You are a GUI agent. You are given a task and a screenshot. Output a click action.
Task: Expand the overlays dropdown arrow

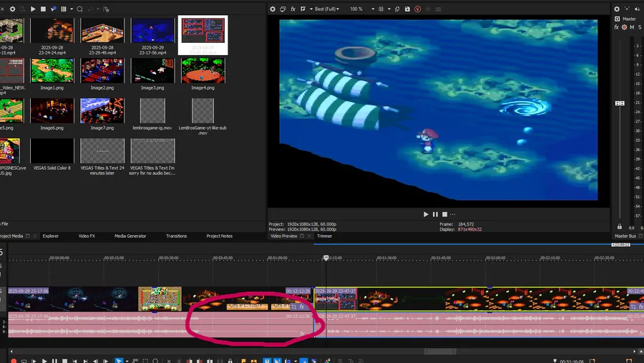click(x=389, y=9)
